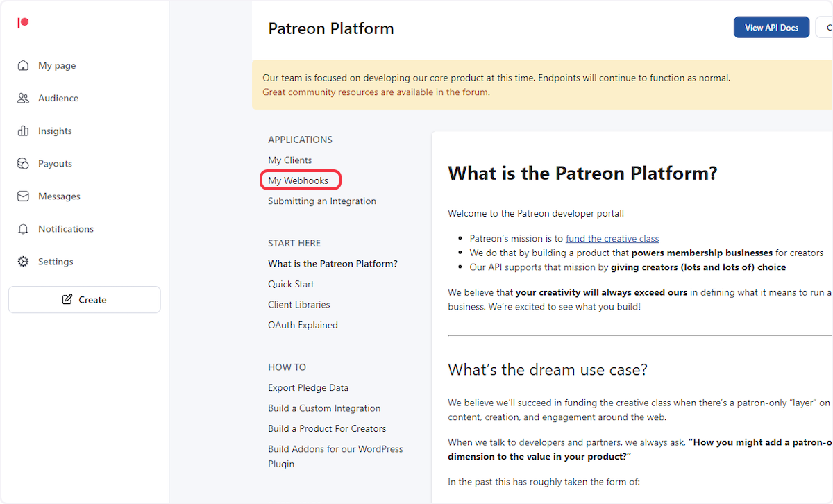
Task: Open Build a Custom Integration
Action: [x=324, y=408]
